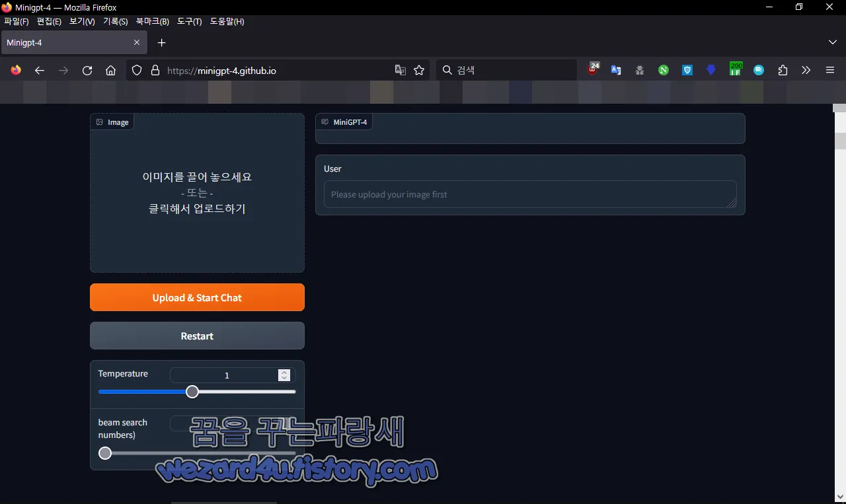Open the blue down-arrow extension
Viewport: 846px width, 504px height.
pyautogui.click(x=711, y=70)
